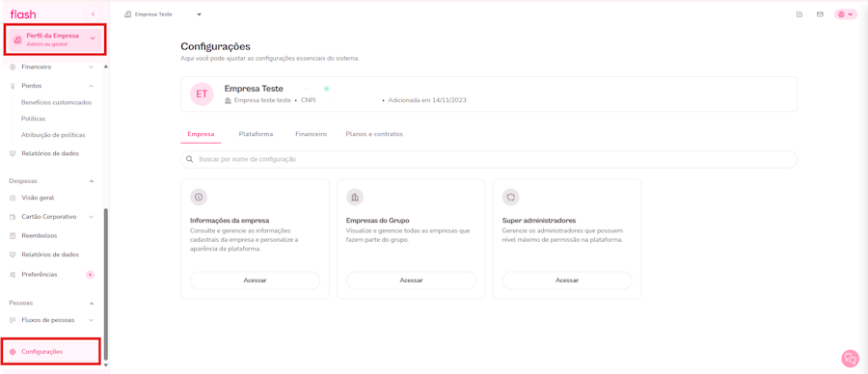Focus the Buscar por nome da configuração field
The height and width of the screenshot is (374, 868).
489,159
